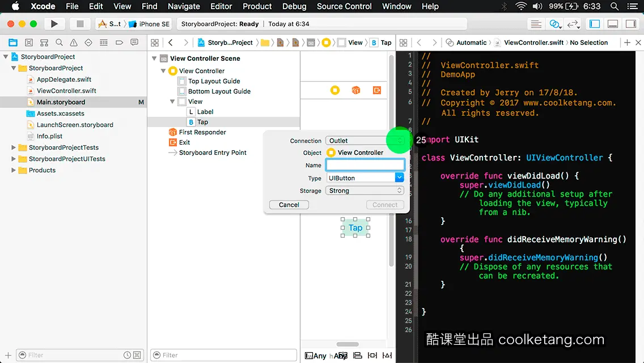Open the Symbol navigator
644x363 pixels.
[x=29, y=43]
